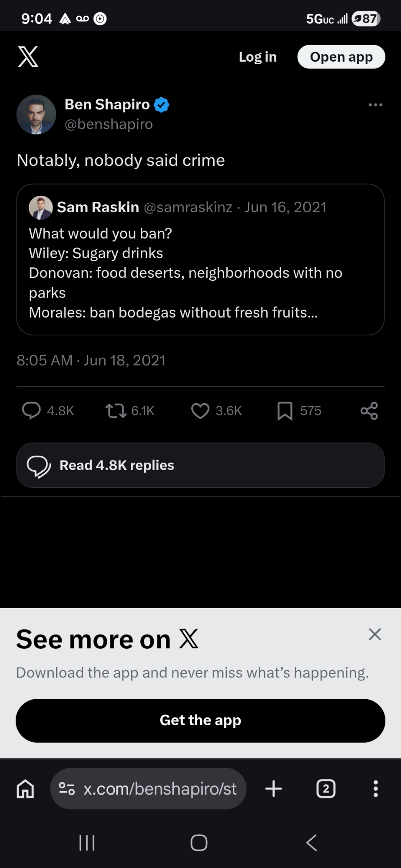
Task: Tap the browser home icon
Action: pyautogui.click(x=25, y=789)
